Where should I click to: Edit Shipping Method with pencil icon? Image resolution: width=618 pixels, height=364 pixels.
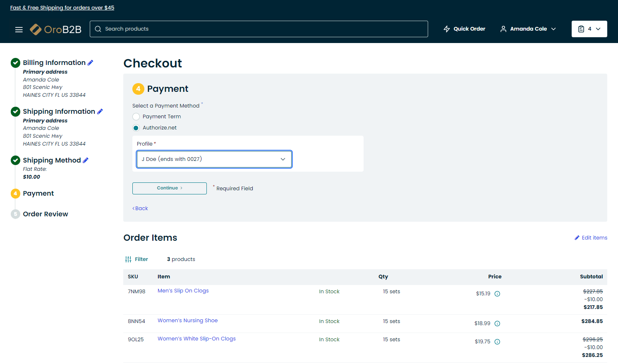coord(86,160)
